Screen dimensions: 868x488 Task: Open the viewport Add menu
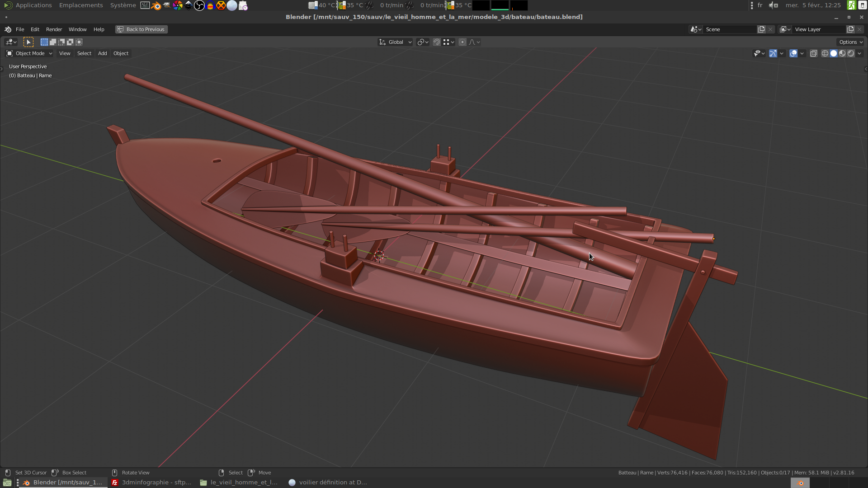click(103, 53)
